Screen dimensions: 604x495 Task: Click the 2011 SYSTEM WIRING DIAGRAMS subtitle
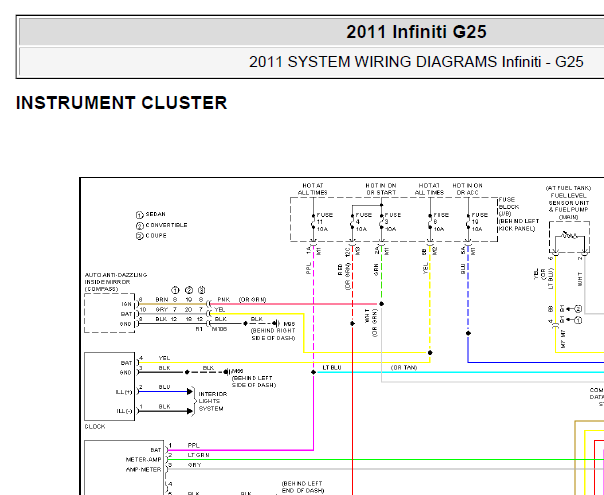(x=416, y=62)
